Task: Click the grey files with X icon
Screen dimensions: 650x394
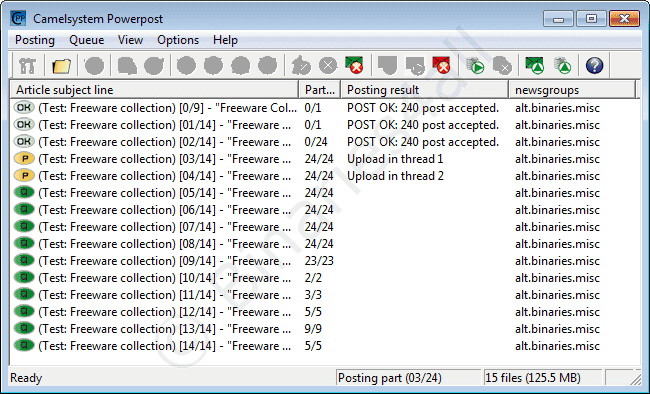Action: click(x=502, y=66)
